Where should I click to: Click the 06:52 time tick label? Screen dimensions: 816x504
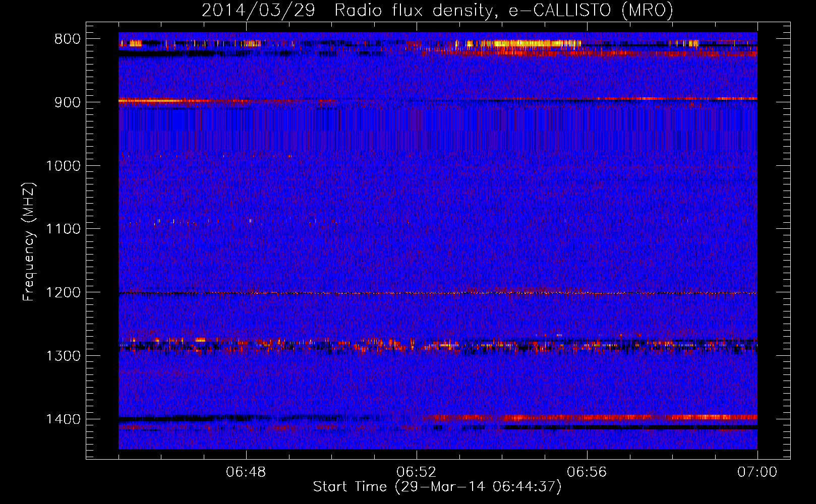417,472
